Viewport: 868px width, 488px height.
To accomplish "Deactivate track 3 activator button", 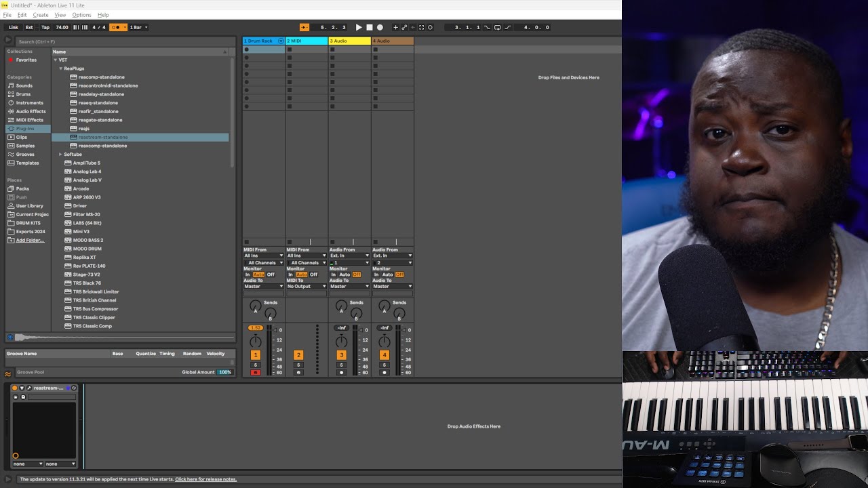I will click(341, 355).
